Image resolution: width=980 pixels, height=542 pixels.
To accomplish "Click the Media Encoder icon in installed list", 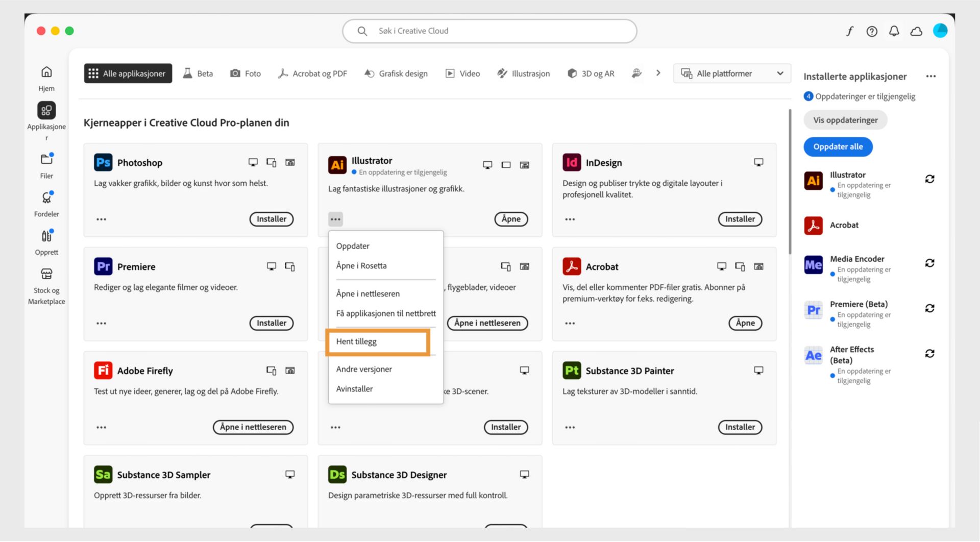I will (813, 265).
